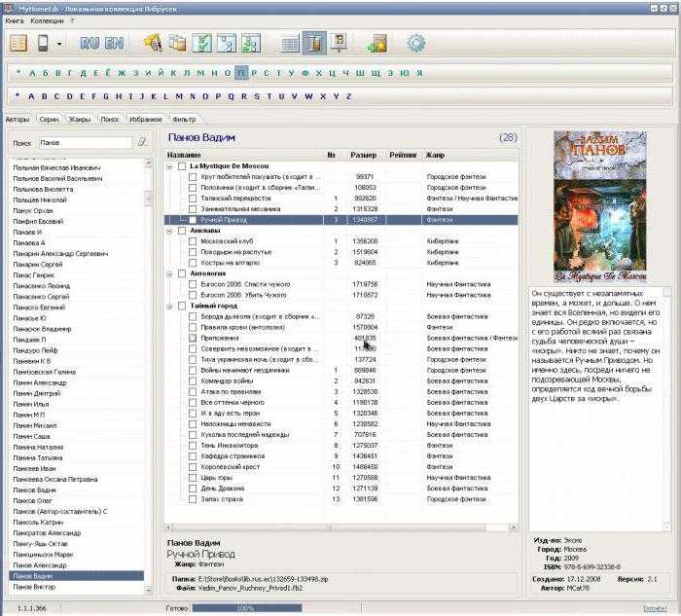
Task: Collapse the La Mystique De Moscou series
Action: pos(170,166)
